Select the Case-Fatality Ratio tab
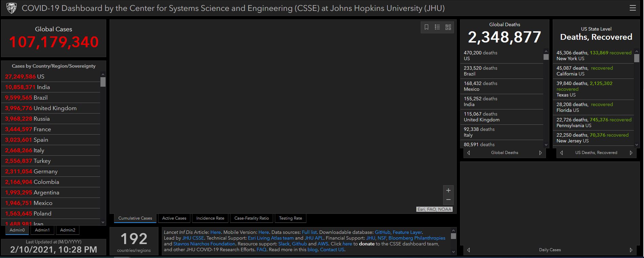The image size is (644, 258). [251, 218]
